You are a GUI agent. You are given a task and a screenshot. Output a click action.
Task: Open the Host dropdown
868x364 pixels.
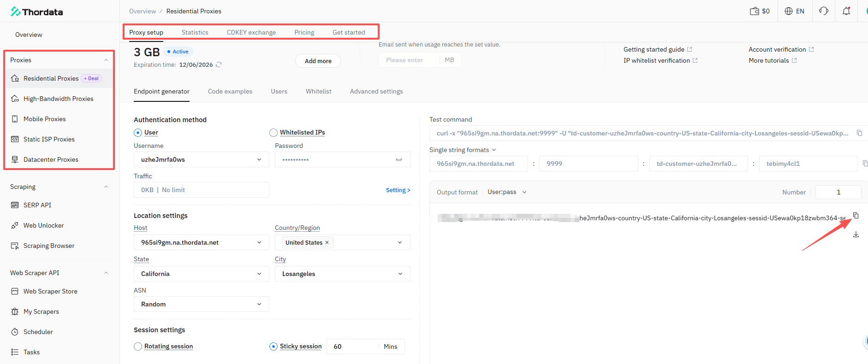(202, 242)
